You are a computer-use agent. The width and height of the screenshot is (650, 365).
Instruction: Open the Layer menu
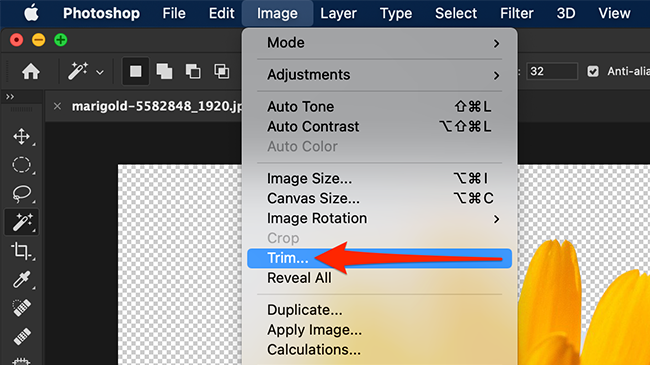coord(338,13)
